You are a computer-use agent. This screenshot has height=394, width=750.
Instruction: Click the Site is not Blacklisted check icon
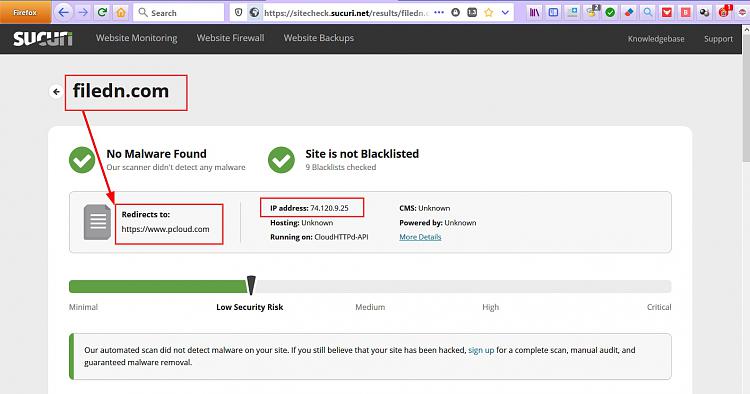[x=281, y=160]
